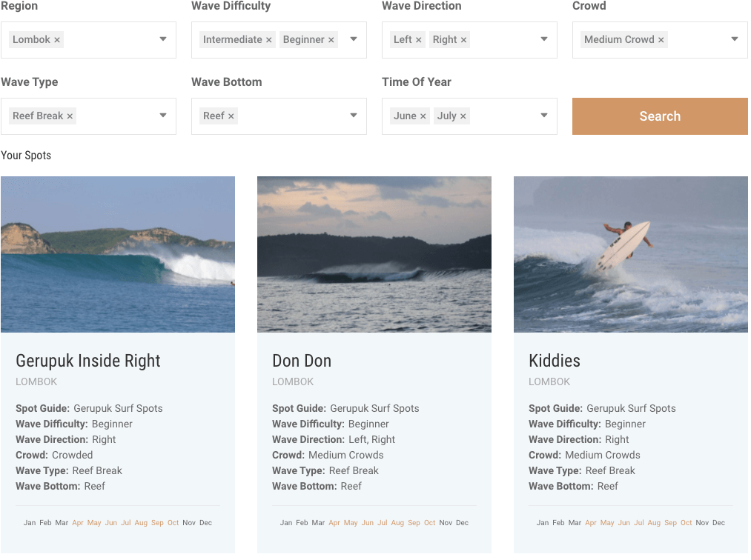
Task: Open the Time Of Year dropdown arrow
Action: pyautogui.click(x=544, y=116)
